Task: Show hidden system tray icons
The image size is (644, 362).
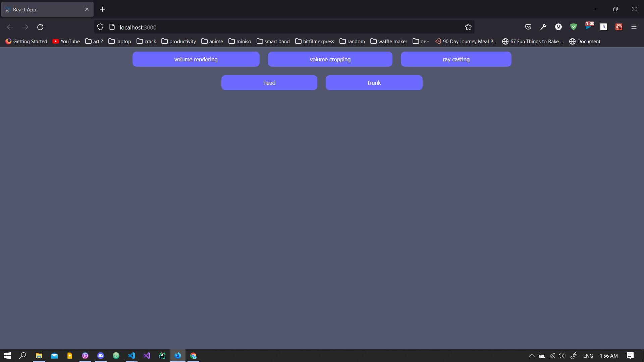Action: 532,356
